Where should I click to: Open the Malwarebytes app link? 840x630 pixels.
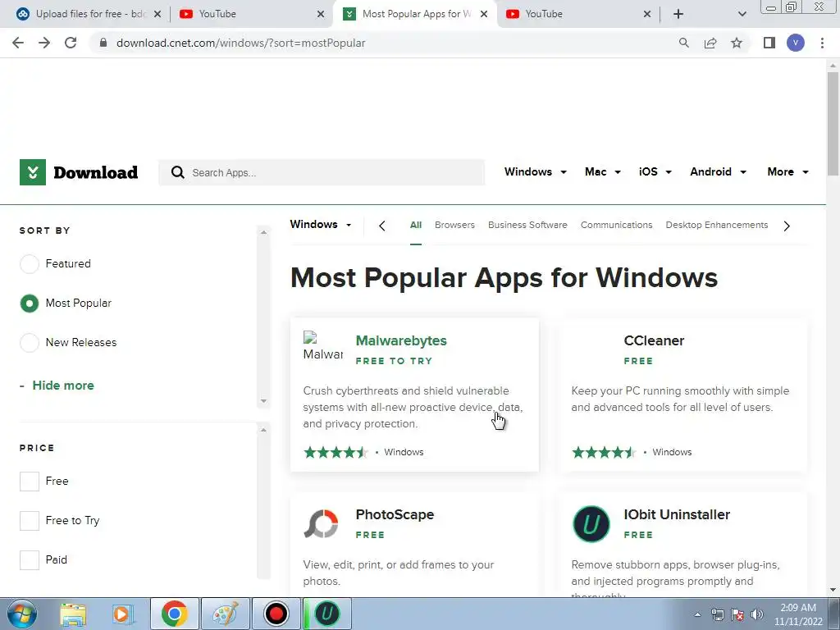401,340
